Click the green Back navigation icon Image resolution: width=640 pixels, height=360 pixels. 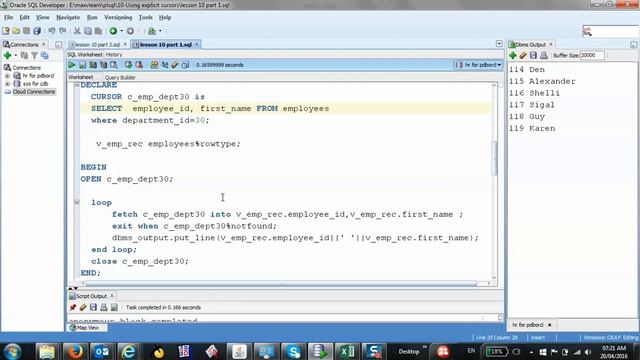tap(113, 31)
